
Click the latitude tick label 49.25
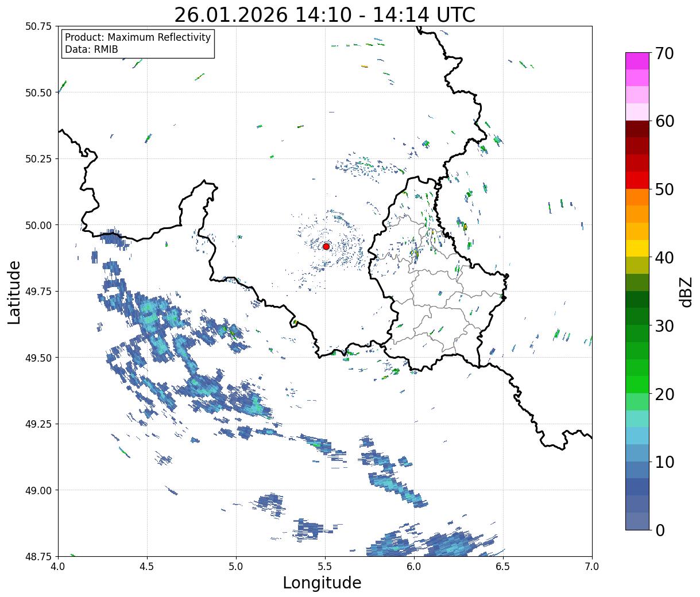pos(38,424)
